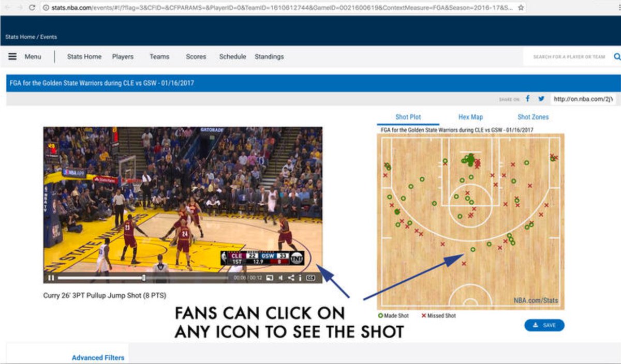Reload the page in the browser
This screenshot has width=621, height=364.
(x=32, y=8)
